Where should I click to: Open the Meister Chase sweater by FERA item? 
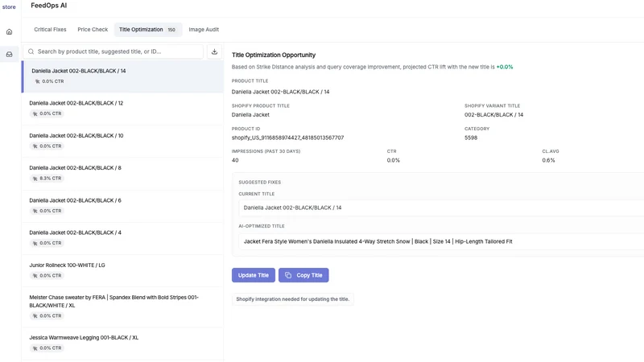tap(122, 306)
